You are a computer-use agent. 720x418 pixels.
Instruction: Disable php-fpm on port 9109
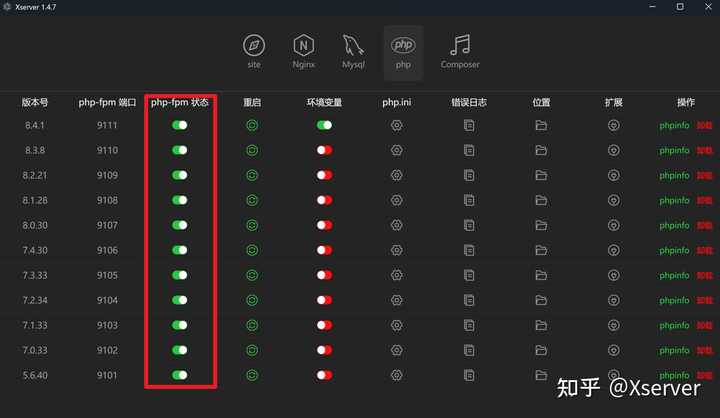180,175
